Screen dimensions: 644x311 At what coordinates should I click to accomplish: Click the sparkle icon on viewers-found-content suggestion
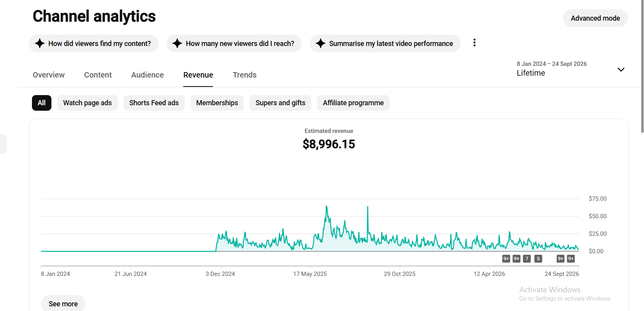click(40, 43)
